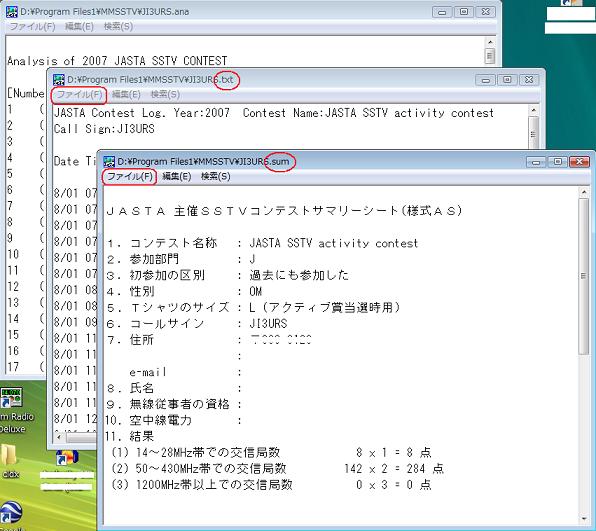596x531 pixels.
Task: Click the JI3URS.txt window title bar icon
Action: (x=59, y=80)
